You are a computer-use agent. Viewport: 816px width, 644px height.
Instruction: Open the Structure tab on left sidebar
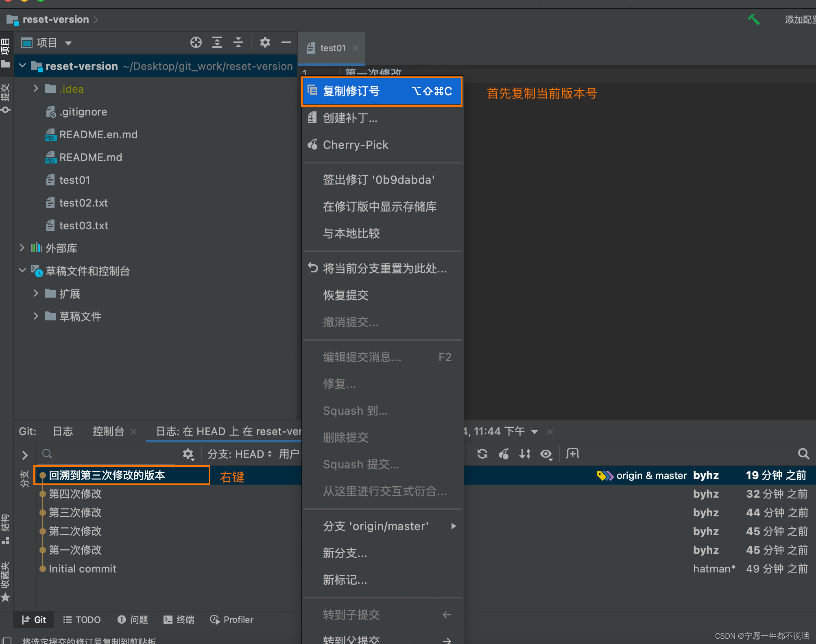(x=5, y=529)
